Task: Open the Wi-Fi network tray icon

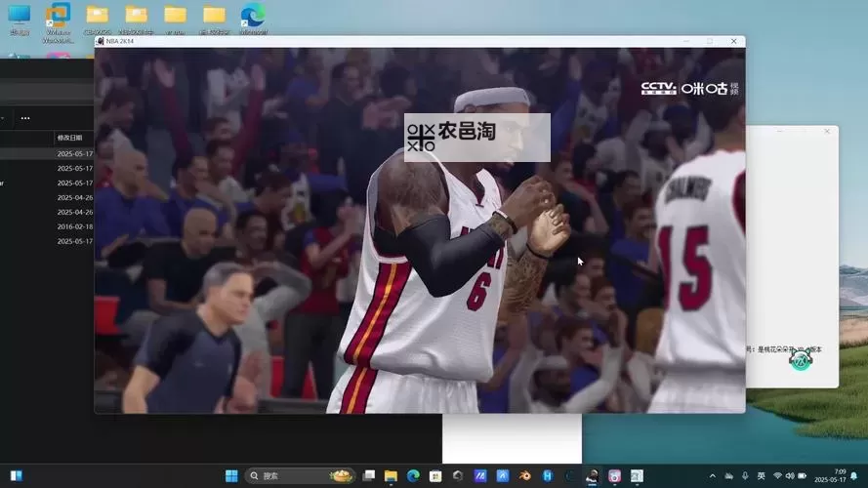Action: pyautogui.click(x=778, y=476)
